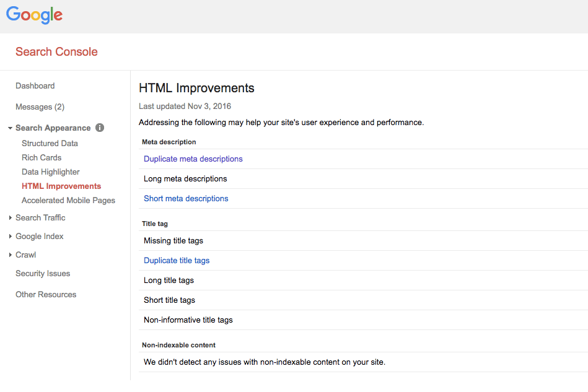Screen dimensions: 588x392
Task: Select Data Highlighter menu item
Action: [x=51, y=172]
